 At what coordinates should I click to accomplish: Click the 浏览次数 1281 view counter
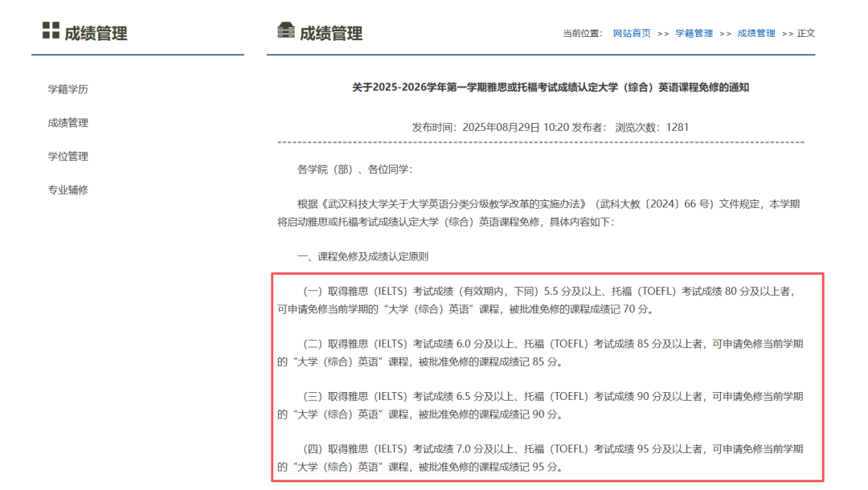tap(652, 127)
